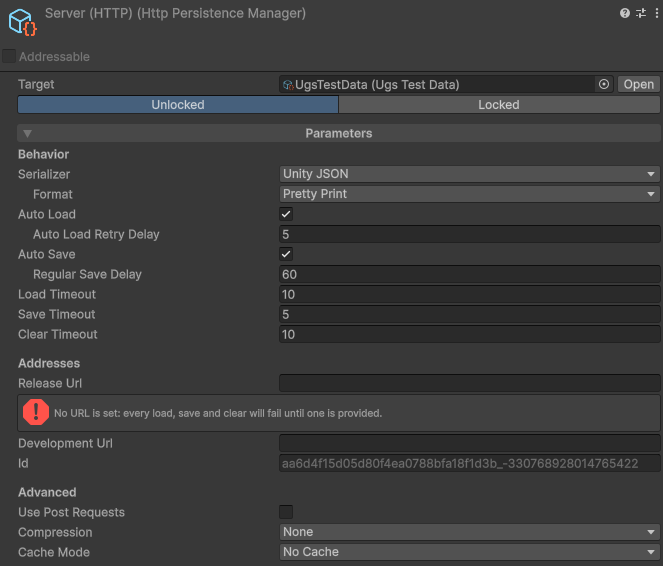This screenshot has width=663, height=566.
Task: Click the Load Timeout label
Action: tap(57, 294)
